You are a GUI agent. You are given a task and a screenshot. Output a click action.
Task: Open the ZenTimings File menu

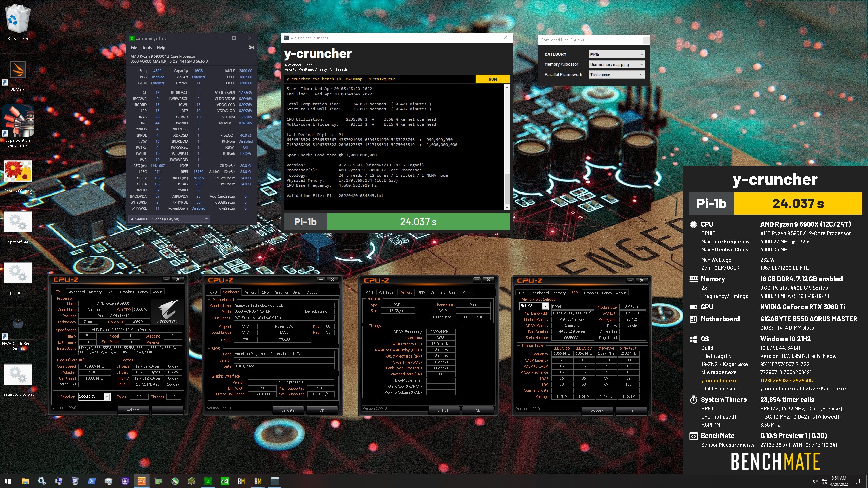coord(134,48)
